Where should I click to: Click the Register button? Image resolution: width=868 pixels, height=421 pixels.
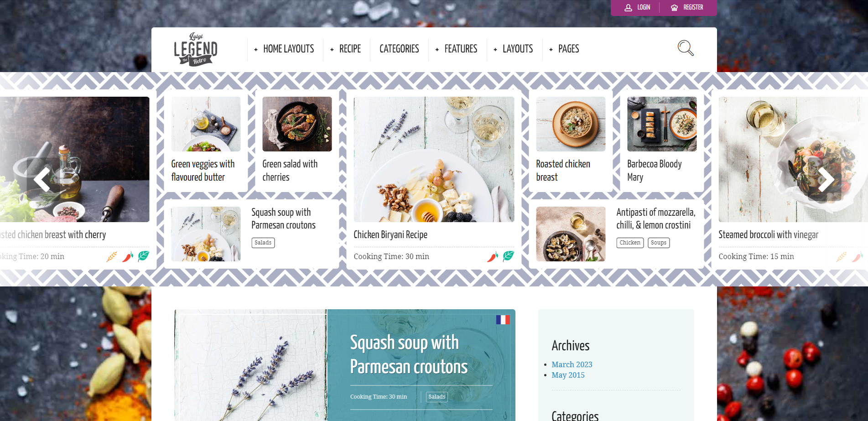pos(687,7)
